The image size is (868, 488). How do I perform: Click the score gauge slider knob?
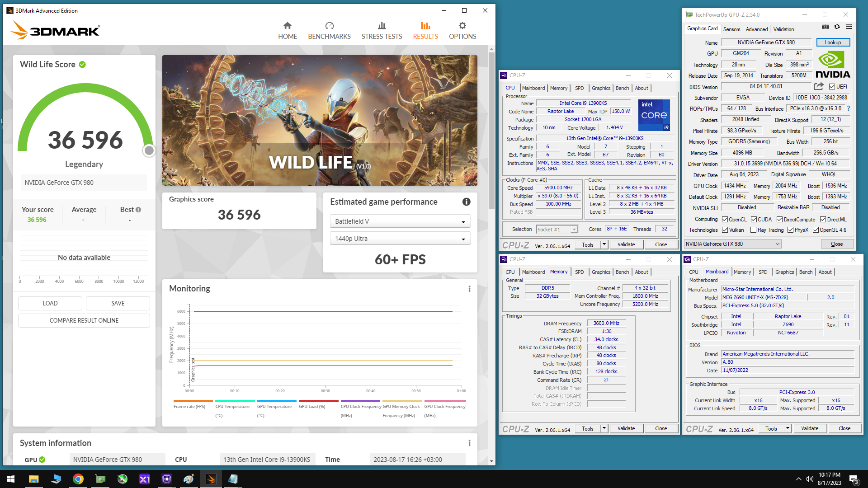pos(149,150)
